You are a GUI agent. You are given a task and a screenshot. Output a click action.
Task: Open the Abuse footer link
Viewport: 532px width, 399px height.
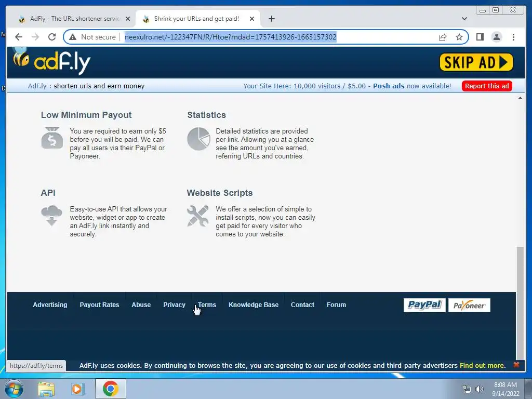tap(141, 304)
